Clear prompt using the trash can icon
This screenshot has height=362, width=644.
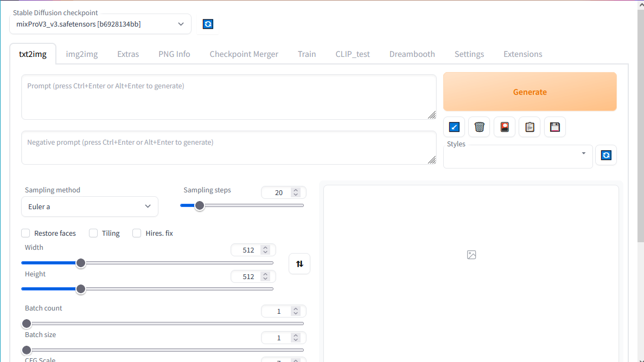tap(479, 127)
